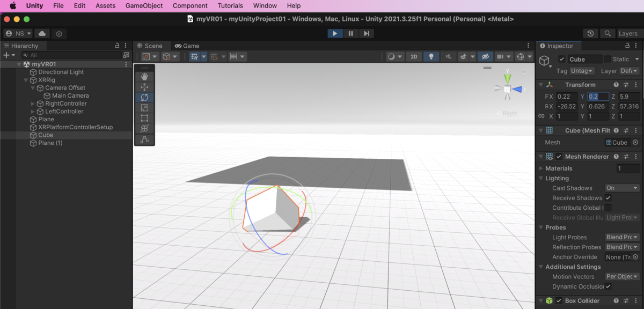644x309 pixels.
Task: Select the Rect tool
Action: pyautogui.click(x=144, y=119)
